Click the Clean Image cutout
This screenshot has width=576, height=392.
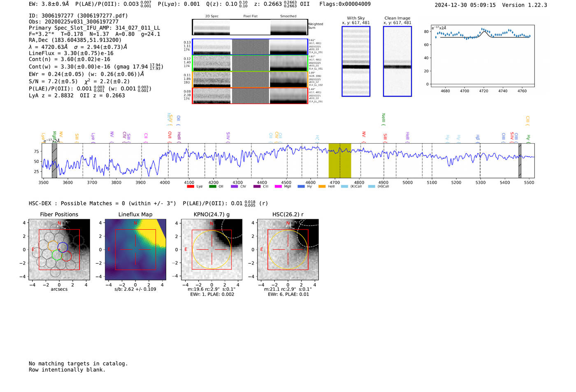397,61
